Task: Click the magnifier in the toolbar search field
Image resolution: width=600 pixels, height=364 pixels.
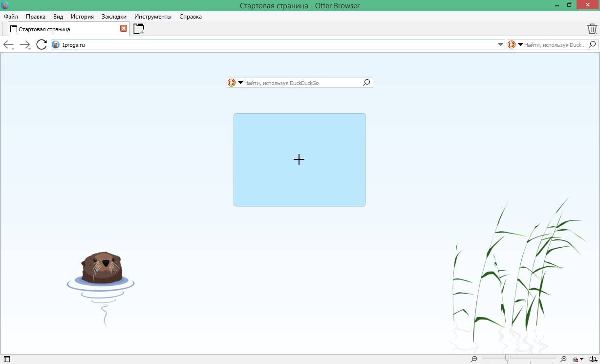Action: 592,44
